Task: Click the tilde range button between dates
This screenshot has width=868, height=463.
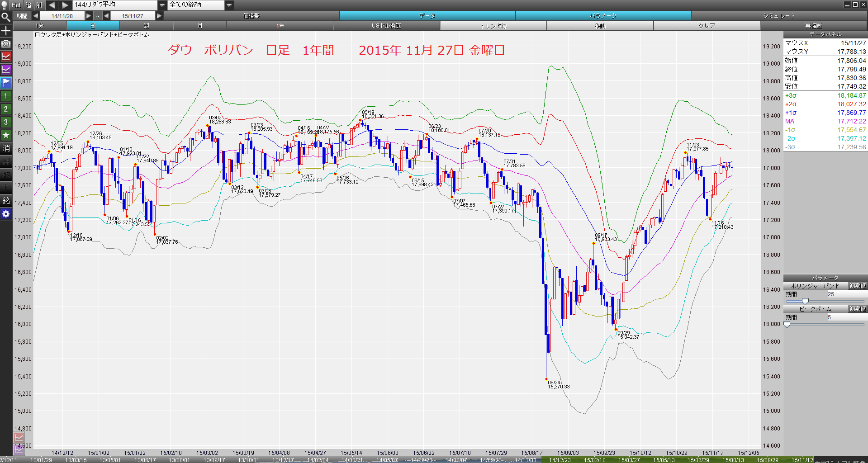Action: pyautogui.click(x=98, y=16)
